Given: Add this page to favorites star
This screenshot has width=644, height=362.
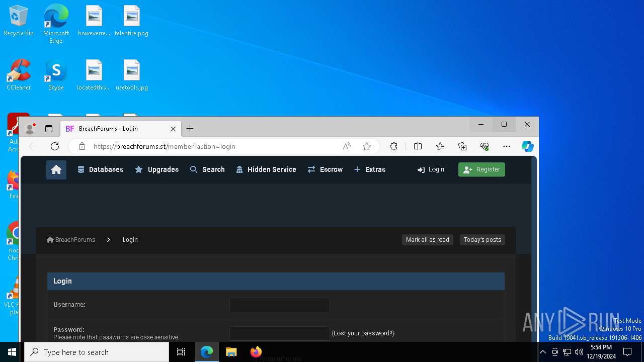Looking at the screenshot, I should pyautogui.click(x=367, y=146).
